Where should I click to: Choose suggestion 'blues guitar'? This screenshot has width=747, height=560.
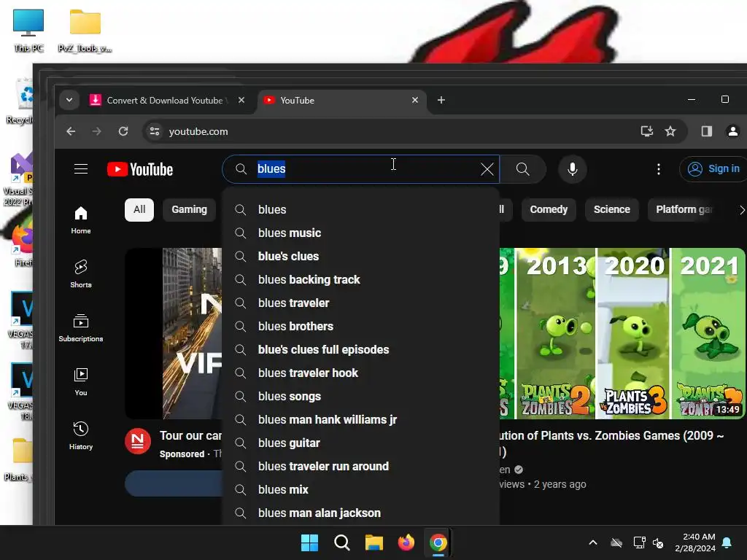(x=360, y=443)
